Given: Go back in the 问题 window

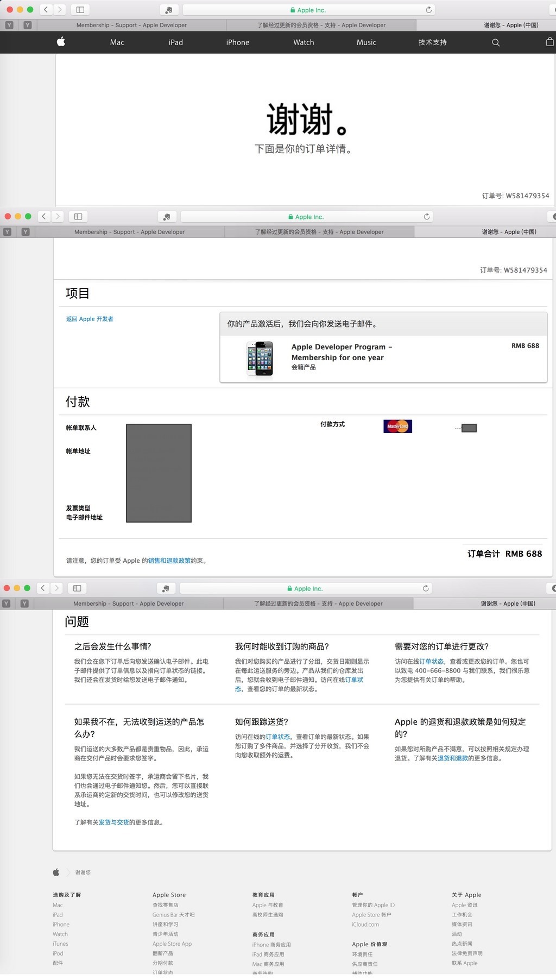Looking at the screenshot, I should pos(43,588).
